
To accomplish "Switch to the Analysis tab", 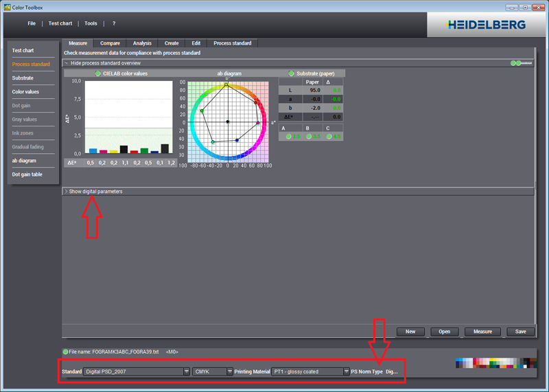I will pyautogui.click(x=142, y=43).
